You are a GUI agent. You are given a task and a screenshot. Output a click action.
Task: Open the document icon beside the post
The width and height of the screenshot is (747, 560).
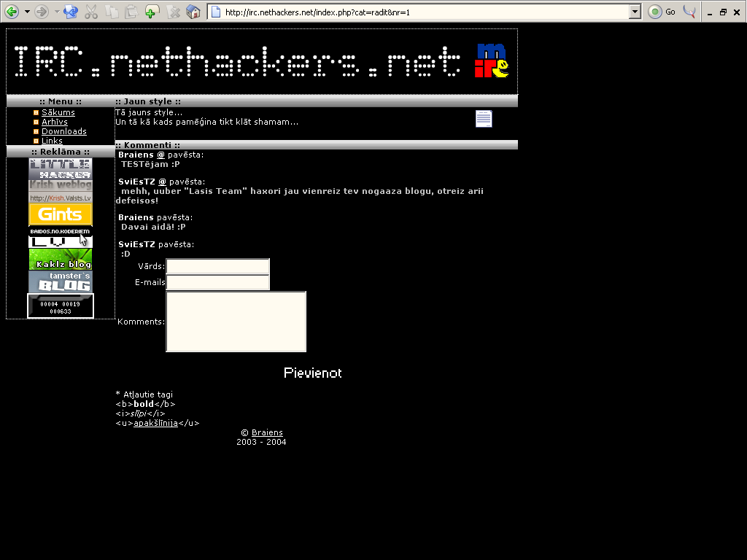(x=484, y=119)
